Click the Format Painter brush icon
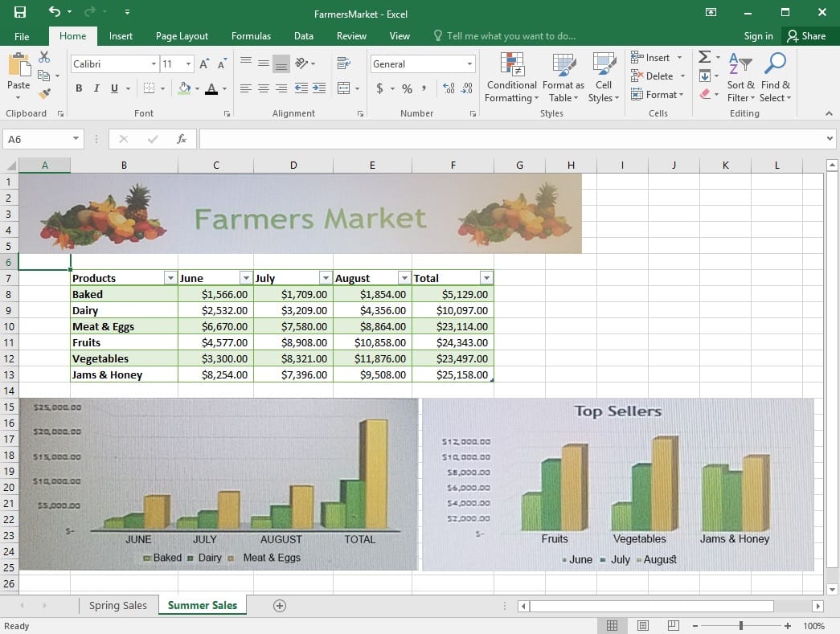This screenshot has height=634, width=840. point(44,94)
